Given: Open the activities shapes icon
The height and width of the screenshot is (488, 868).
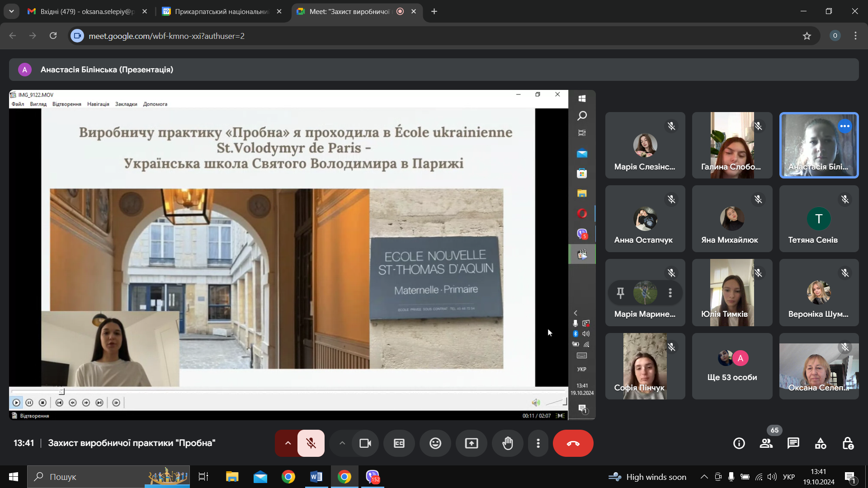Looking at the screenshot, I should 821,443.
